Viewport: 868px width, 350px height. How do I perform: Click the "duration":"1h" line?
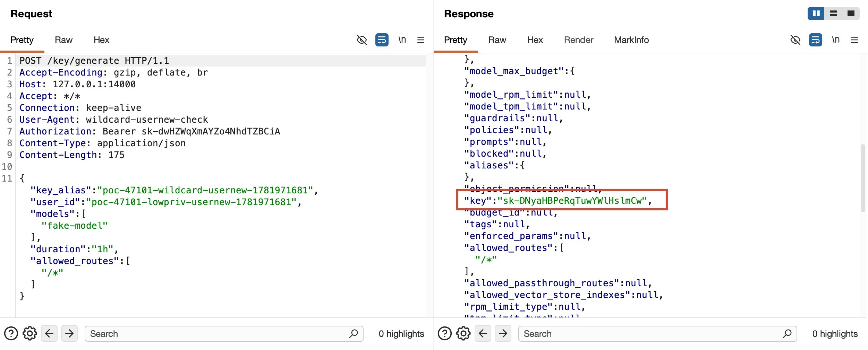(x=74, y=249)
